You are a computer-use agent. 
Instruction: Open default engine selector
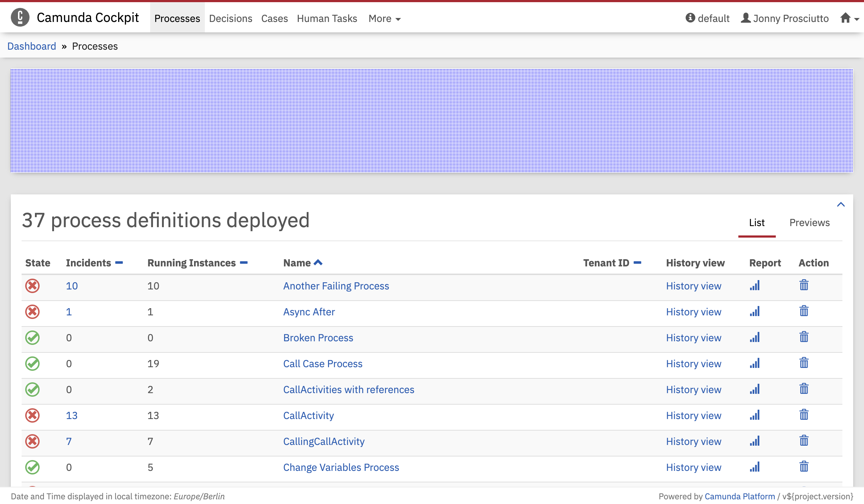[707, 18]
